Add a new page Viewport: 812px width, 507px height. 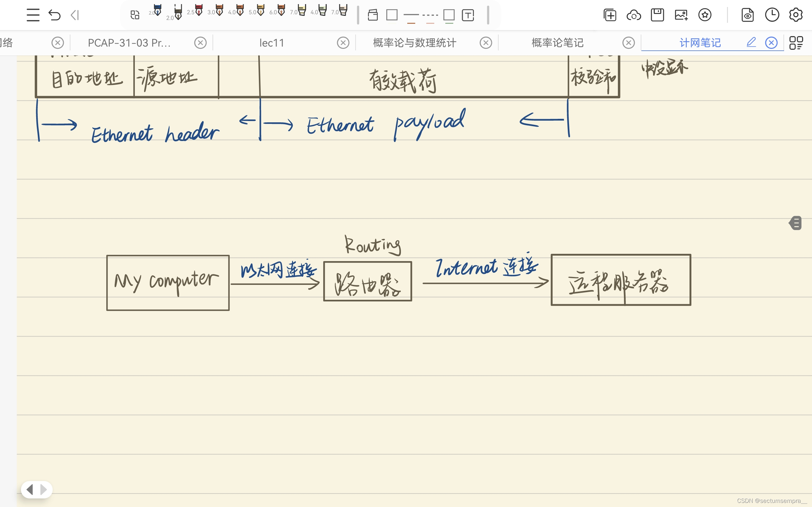(x=610, y=15)
